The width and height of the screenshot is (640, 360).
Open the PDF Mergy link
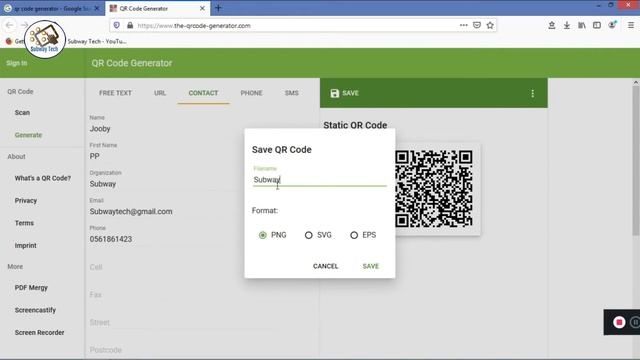31,288
